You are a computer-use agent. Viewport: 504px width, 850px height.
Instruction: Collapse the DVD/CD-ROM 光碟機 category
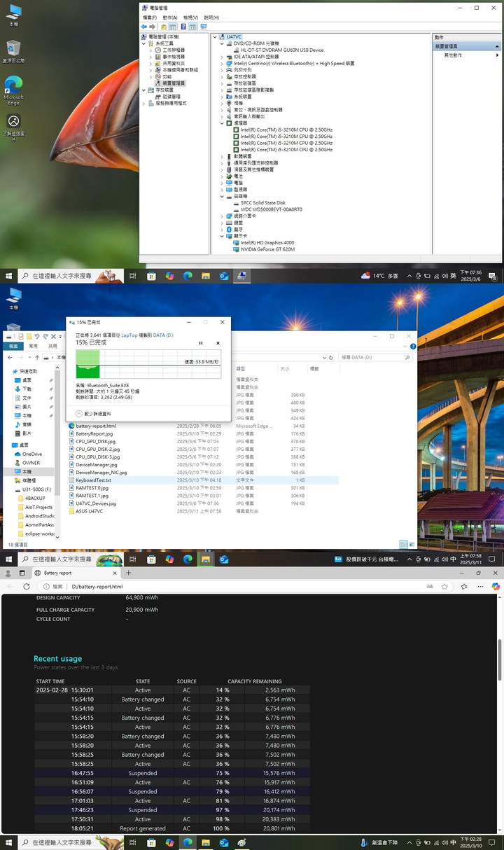point(222,43)
